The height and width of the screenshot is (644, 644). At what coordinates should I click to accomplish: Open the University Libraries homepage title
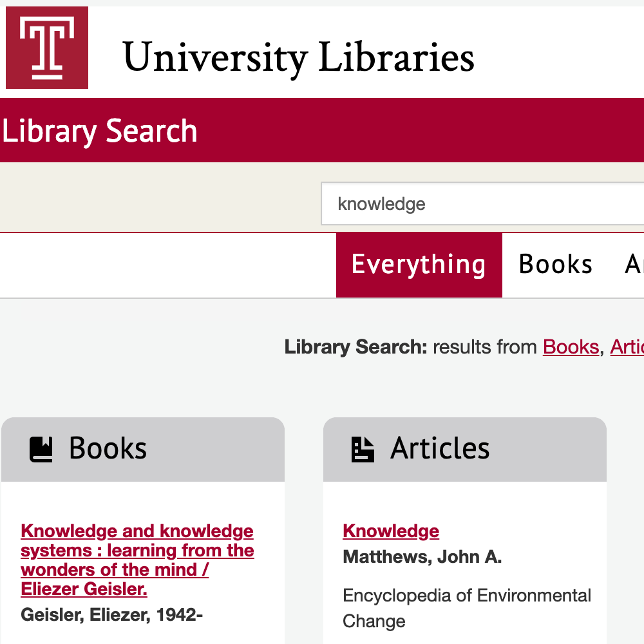click(x=298, y=57)
